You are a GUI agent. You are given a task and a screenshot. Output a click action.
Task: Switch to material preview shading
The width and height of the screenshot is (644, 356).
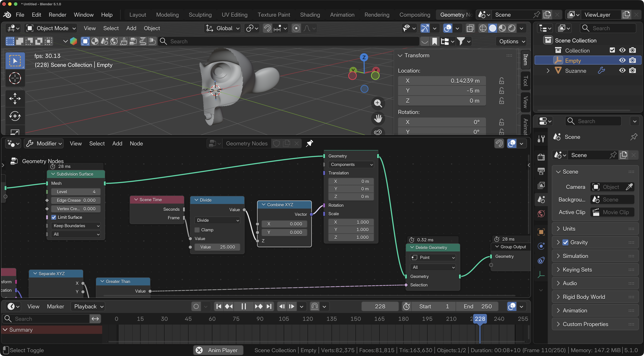tap(502, 28)
